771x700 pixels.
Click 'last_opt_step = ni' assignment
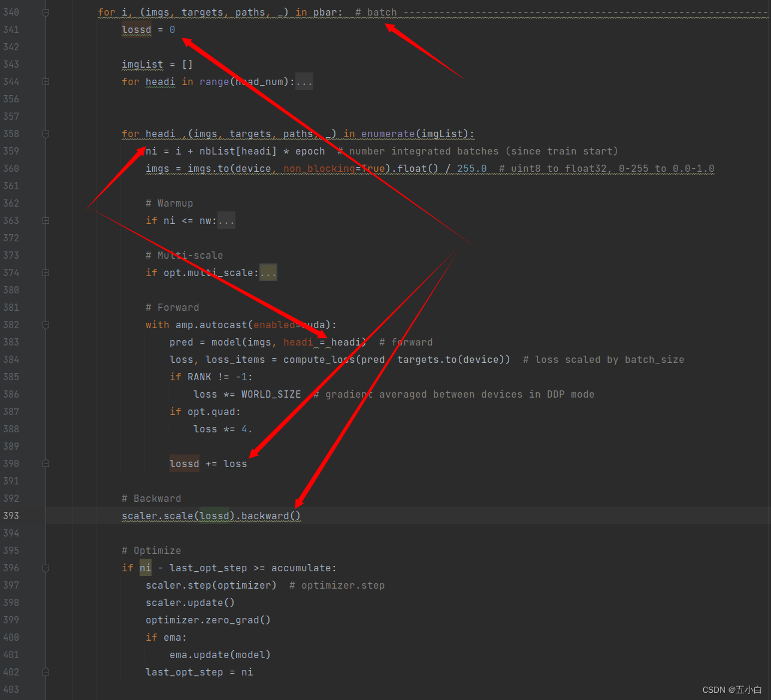pyautogui.click(x=199, y=672)
